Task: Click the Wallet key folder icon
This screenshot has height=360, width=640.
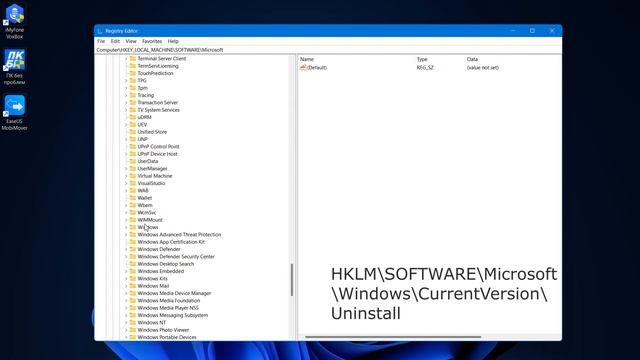Action: [133, 198]
